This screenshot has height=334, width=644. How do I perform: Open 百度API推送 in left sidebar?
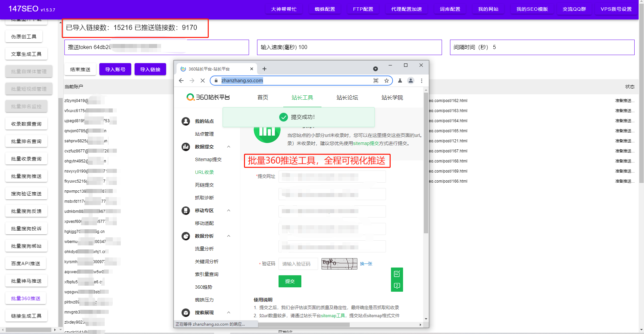click(x=26, y=264)
